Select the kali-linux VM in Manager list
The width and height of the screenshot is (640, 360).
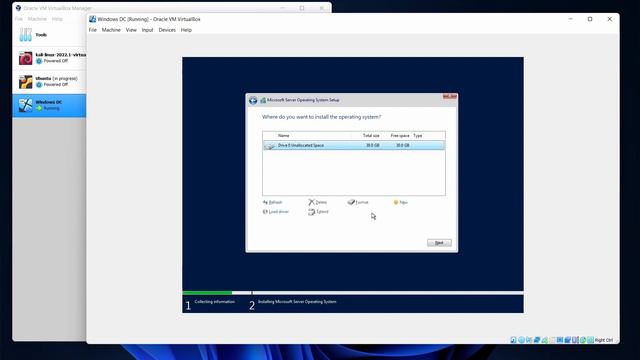point(49,58)
